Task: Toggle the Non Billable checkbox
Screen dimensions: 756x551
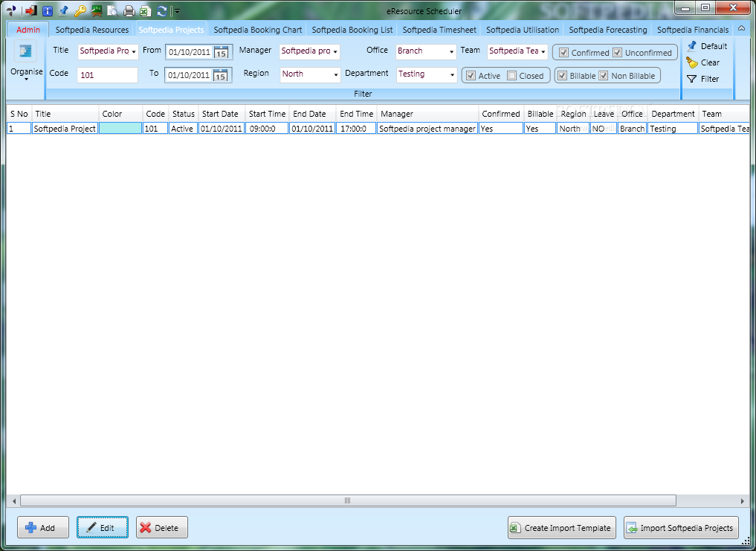Action: [604, 75]
